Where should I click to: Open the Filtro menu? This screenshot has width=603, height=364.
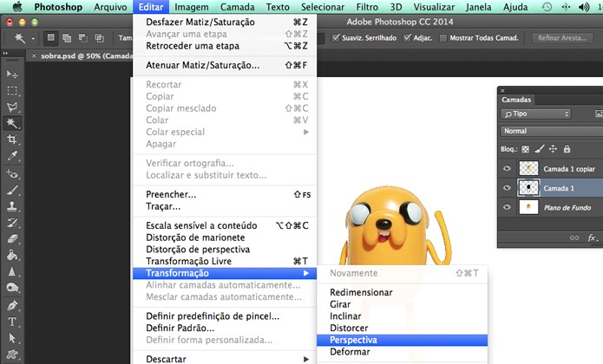coord(367,7)
